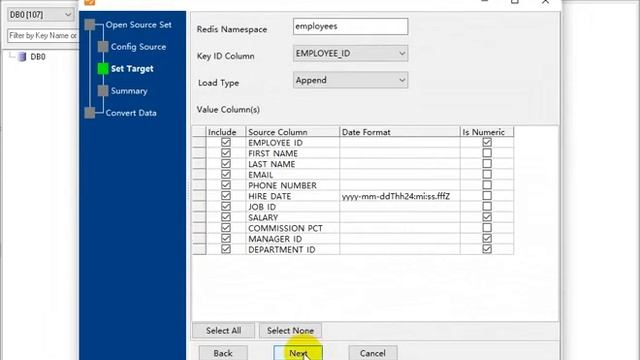Click the HIRE DATE date format cell
640x360 pixels.
point(400,196)
